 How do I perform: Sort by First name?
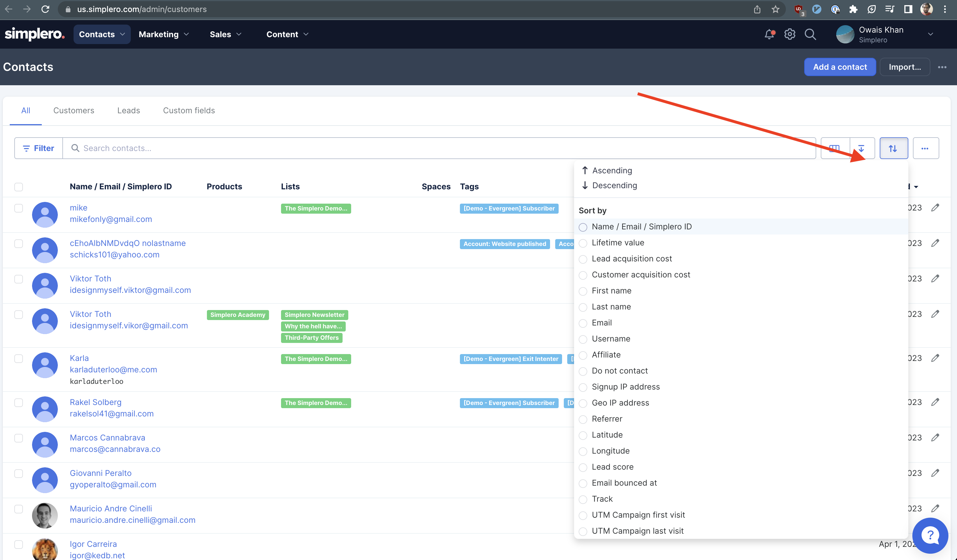click(x=605, y=291)
